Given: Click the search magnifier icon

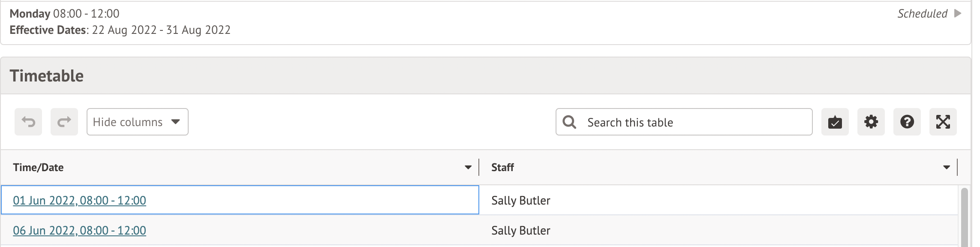Looking at the screenshot, I should [x=569, y=122].
